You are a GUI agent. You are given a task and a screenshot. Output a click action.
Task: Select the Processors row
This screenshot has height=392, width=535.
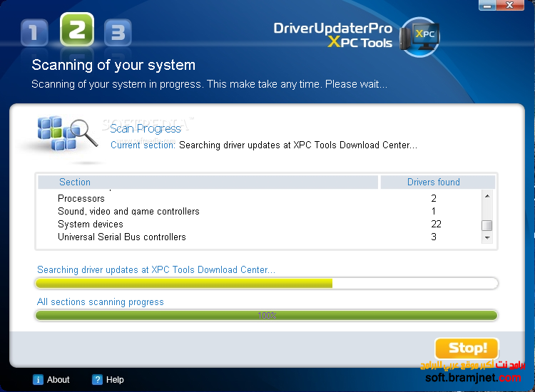259,198
